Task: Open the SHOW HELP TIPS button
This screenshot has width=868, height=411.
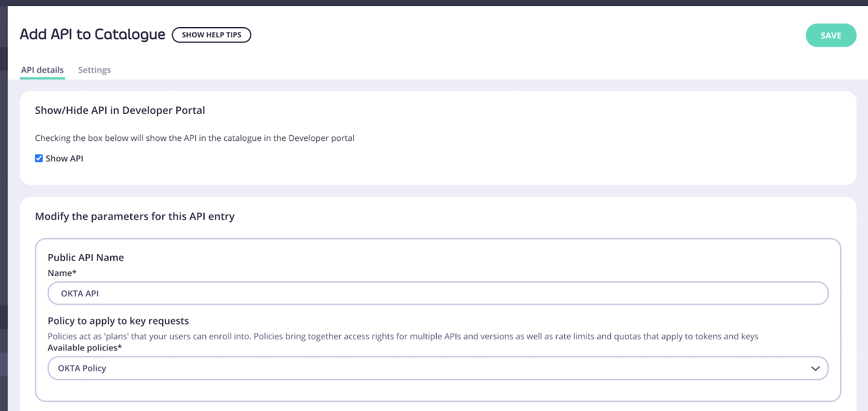Action: click(212, 35)
